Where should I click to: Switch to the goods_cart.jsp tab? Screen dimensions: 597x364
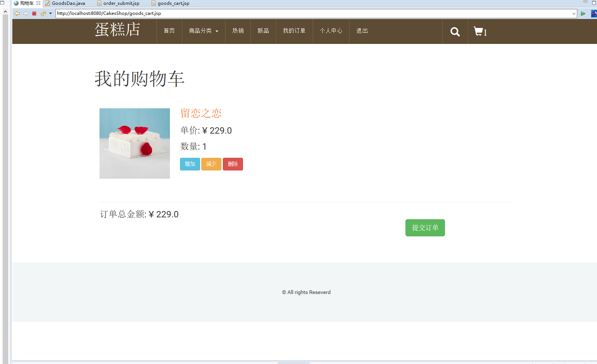pos(170,3)
